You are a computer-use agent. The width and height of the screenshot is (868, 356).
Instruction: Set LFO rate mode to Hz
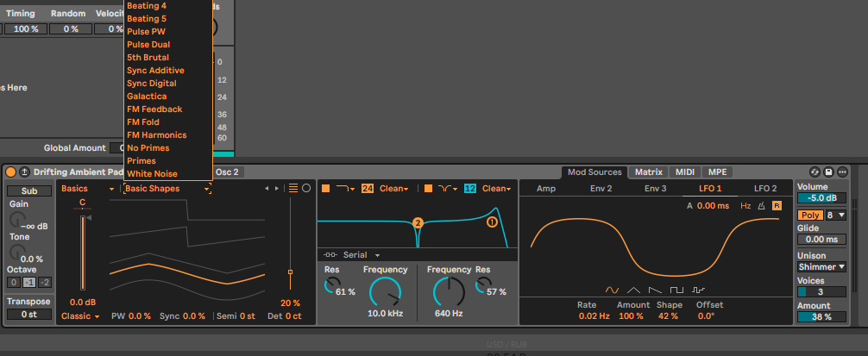tap(745, 206)
